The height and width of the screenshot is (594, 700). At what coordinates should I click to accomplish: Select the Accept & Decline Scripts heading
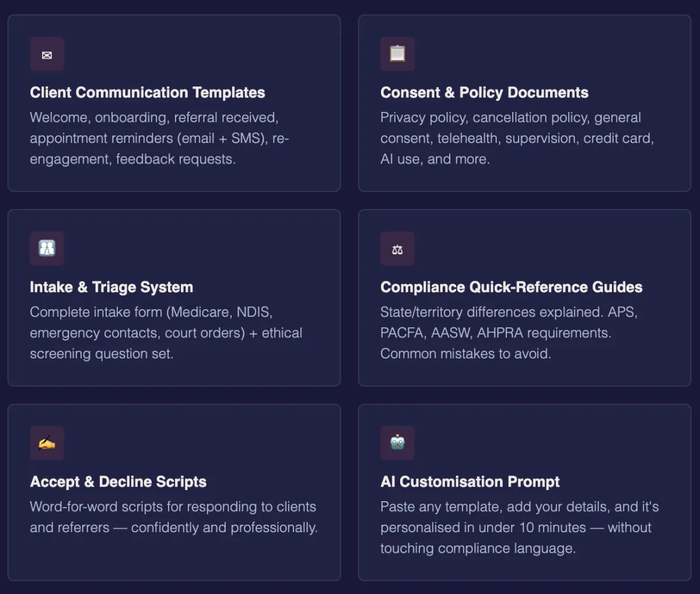118,482
